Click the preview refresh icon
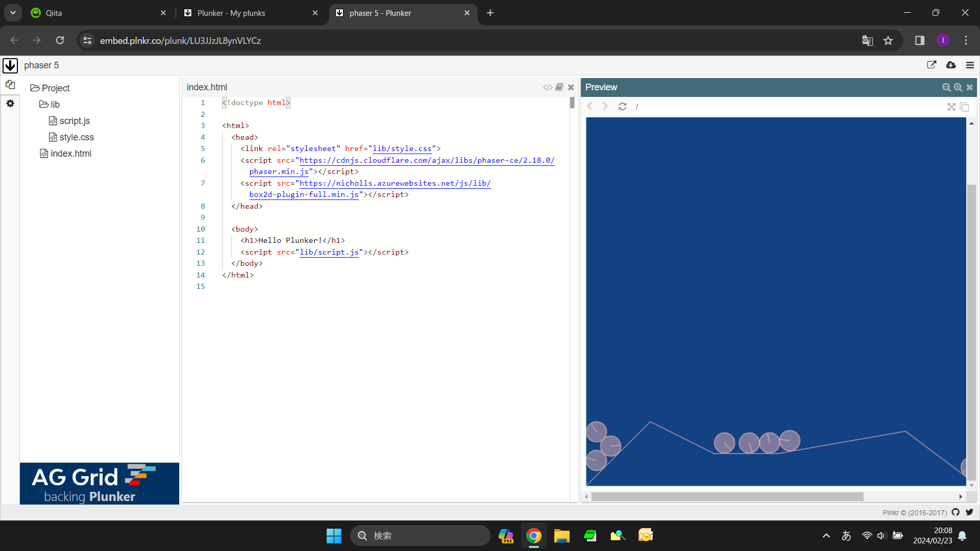This screenshot has width=980, height=551. [x=622, y=107]
